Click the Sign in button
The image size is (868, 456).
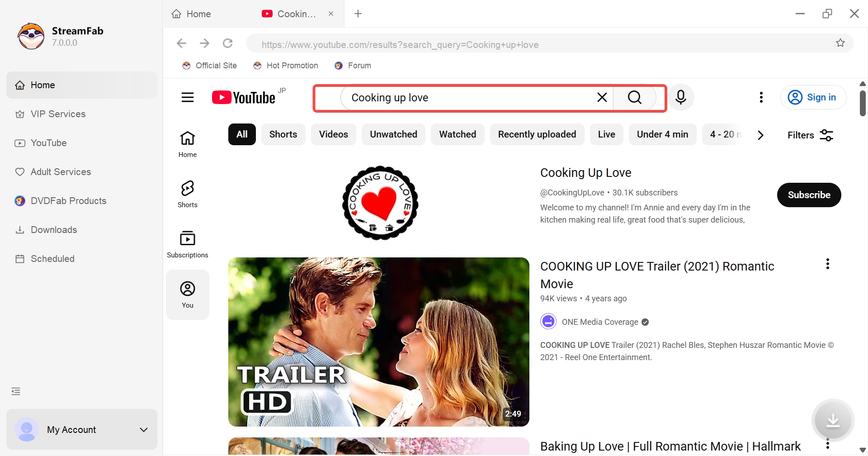[813, 97]
